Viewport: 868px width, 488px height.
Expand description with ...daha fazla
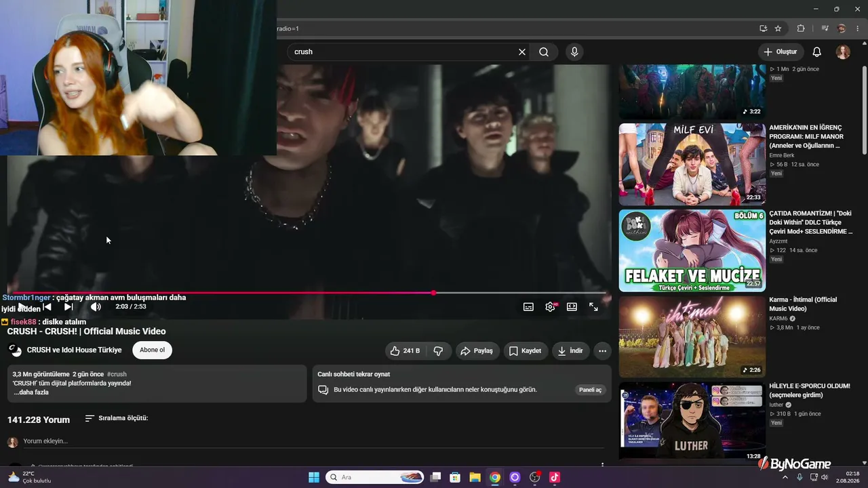click(31, 392)
